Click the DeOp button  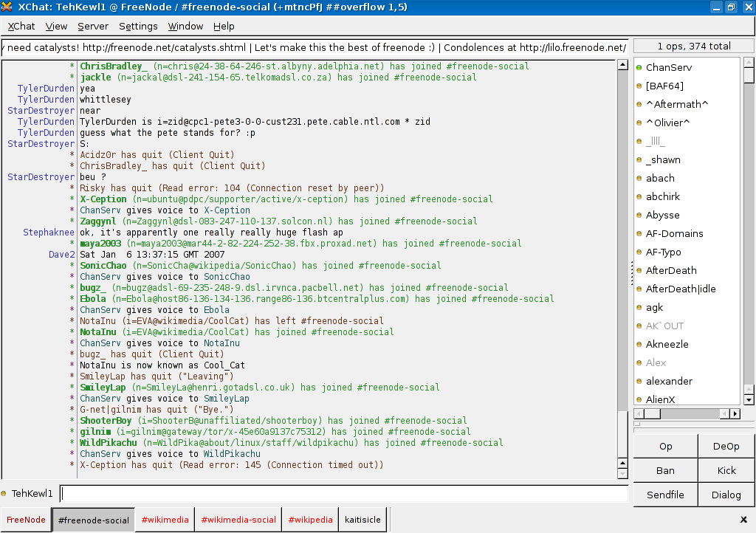(726, 446)
